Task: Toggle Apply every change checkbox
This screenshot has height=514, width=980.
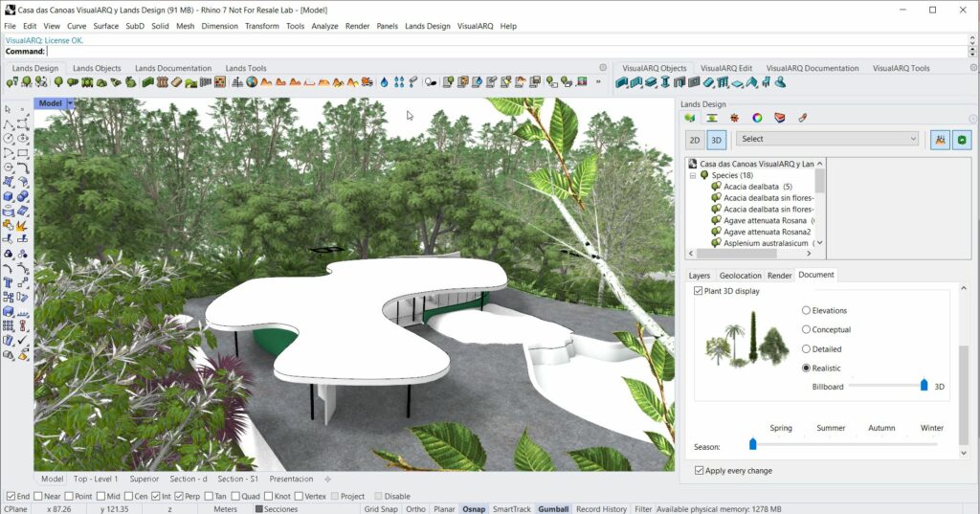Action: point(699,470)
